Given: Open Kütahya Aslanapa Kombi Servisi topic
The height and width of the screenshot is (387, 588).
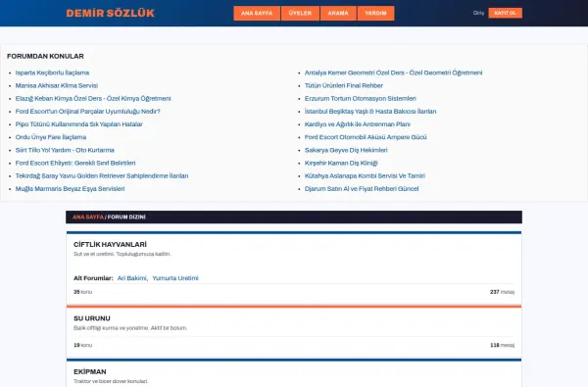Looking at the screenshot, I should tap(365, 176).
